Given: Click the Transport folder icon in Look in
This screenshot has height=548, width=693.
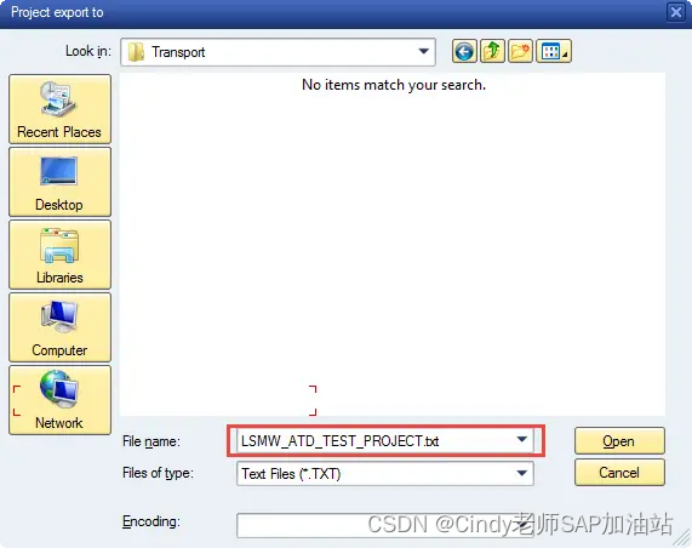Looking at the screenshot, I should click(136, 52).
